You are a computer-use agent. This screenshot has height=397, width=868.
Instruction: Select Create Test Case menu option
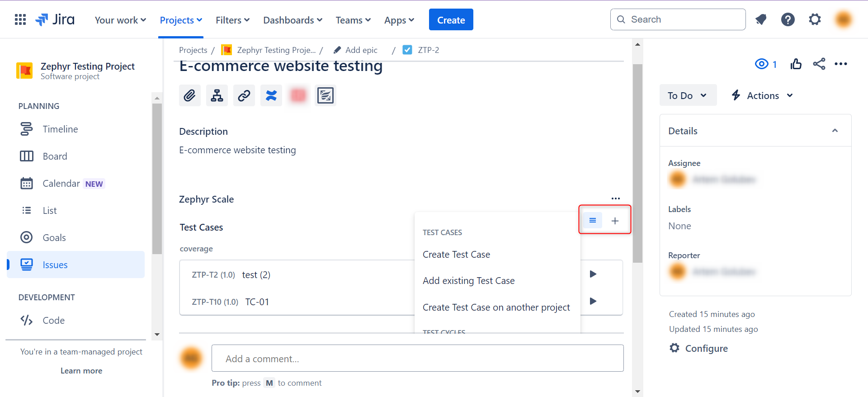pyautogui.click(x=456, y=255)
